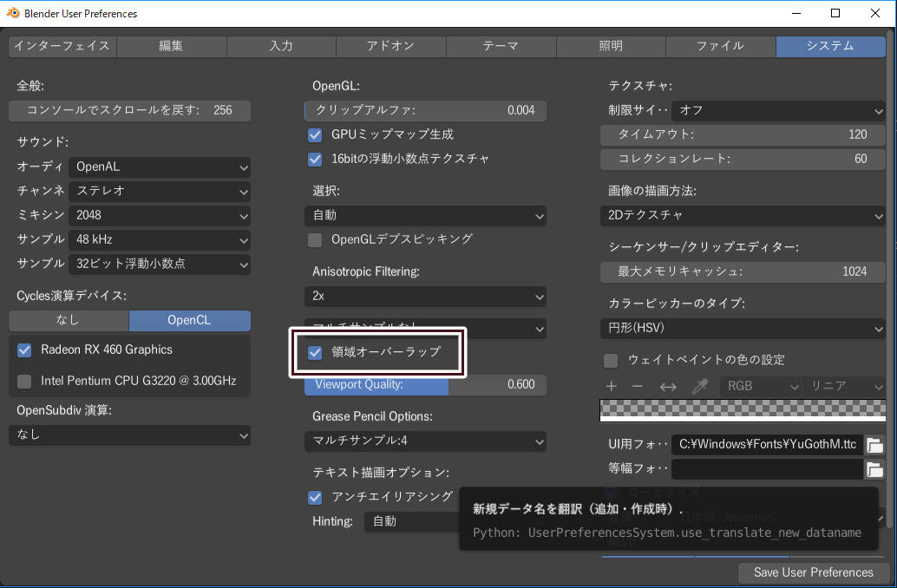Viewport: 897px width, 588px height.
Task: Pick color with the eyedropper icon
Action: (x=699, y=386)
